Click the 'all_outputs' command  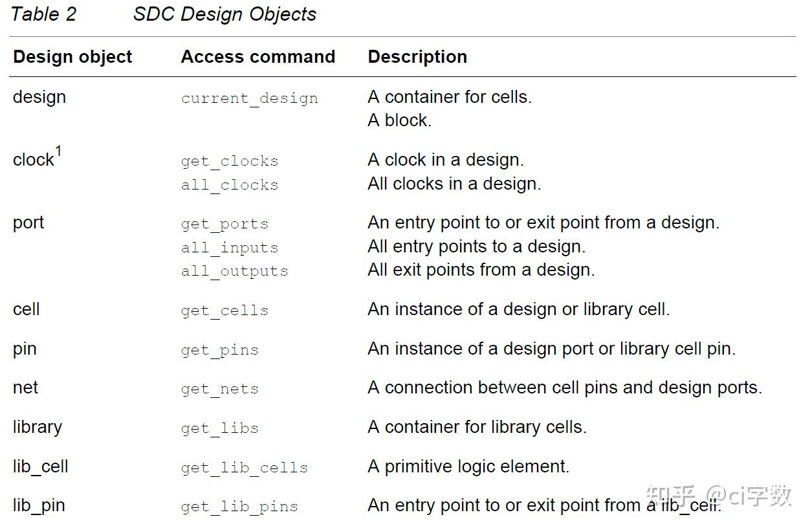235,271
